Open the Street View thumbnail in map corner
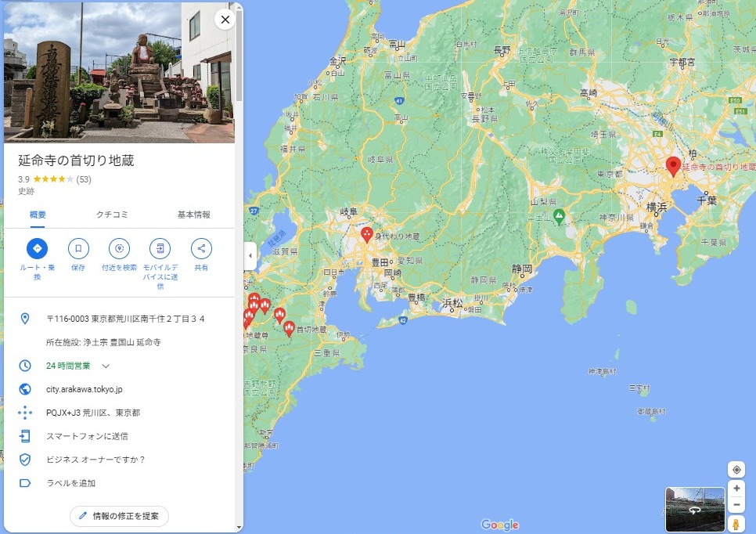Image resolution: width=756 pixels, height=534 pixels. [695, 510]
